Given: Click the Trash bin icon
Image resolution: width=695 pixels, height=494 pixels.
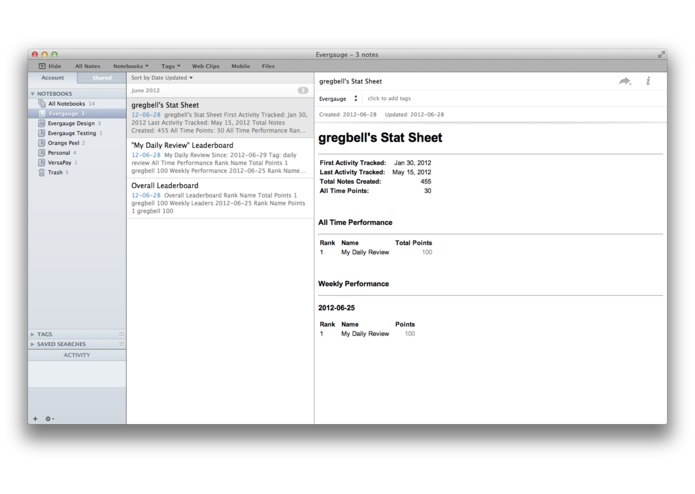Looking at the screenshot, I should click(42, 172).
